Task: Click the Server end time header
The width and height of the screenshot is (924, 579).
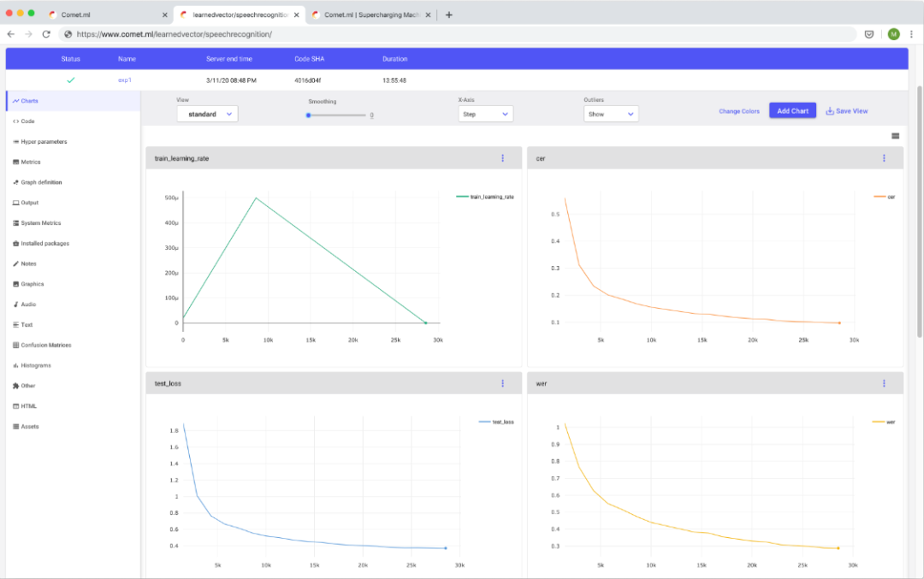Action: pyautogui.click(x=229, y=59)
